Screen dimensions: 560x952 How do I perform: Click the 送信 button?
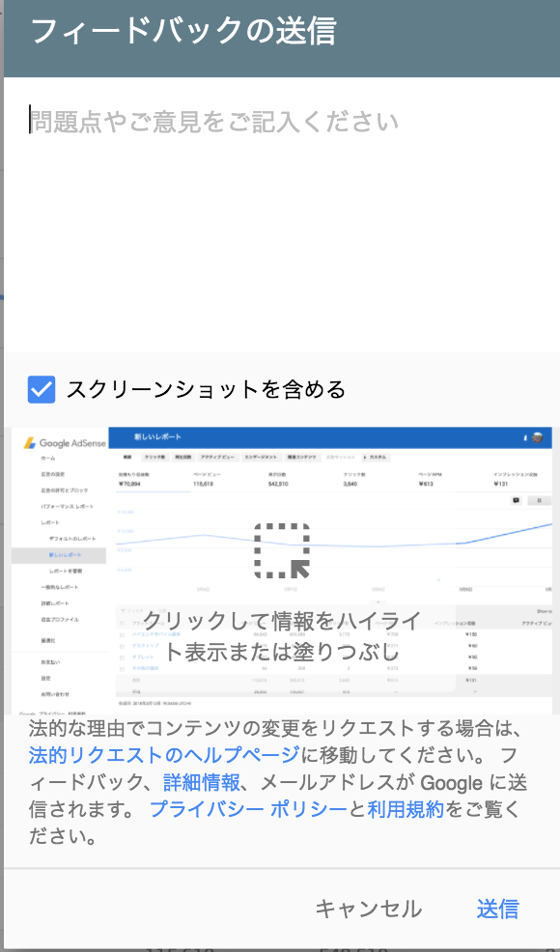pos(497,909)
